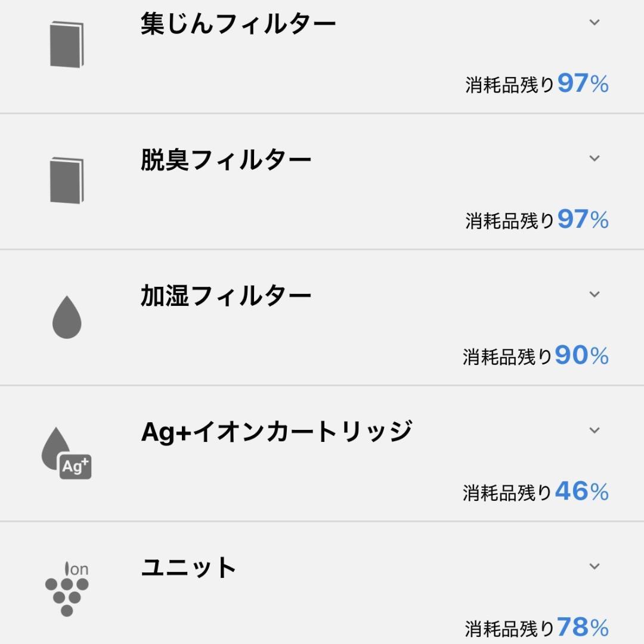Image resolution: width=644 pixels, height=644 pixels.
Task: Click the 加湿フィルター water drop icon
Action: tap(67, 317)
